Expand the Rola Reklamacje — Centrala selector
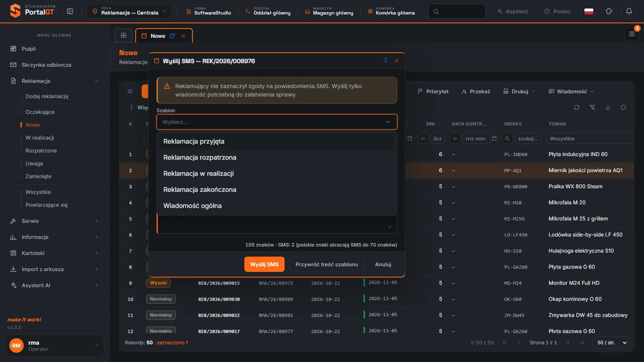The height and width of the screenshot is (362, 644). pos(130,11)
